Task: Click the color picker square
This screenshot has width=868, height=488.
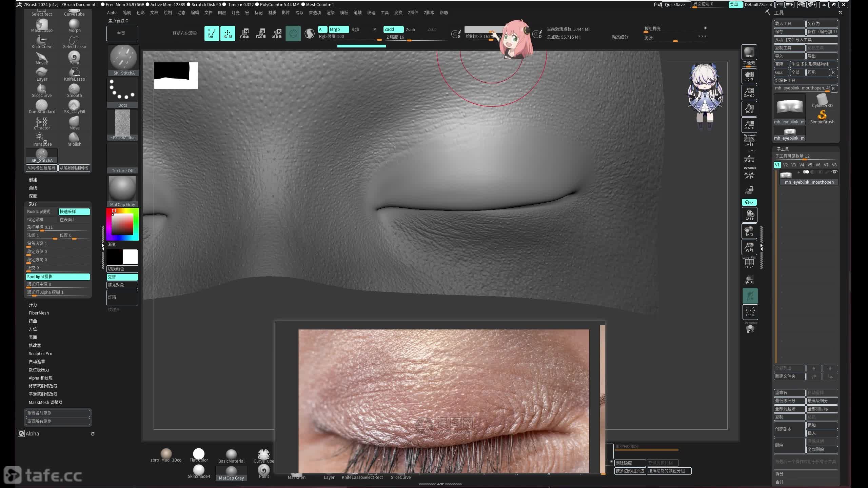Action: 122,224
